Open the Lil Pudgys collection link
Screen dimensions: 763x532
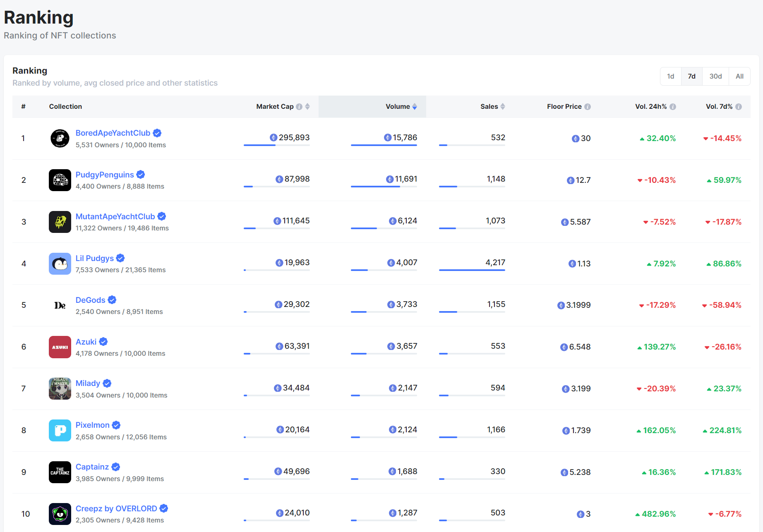click(x=94, y=258)
